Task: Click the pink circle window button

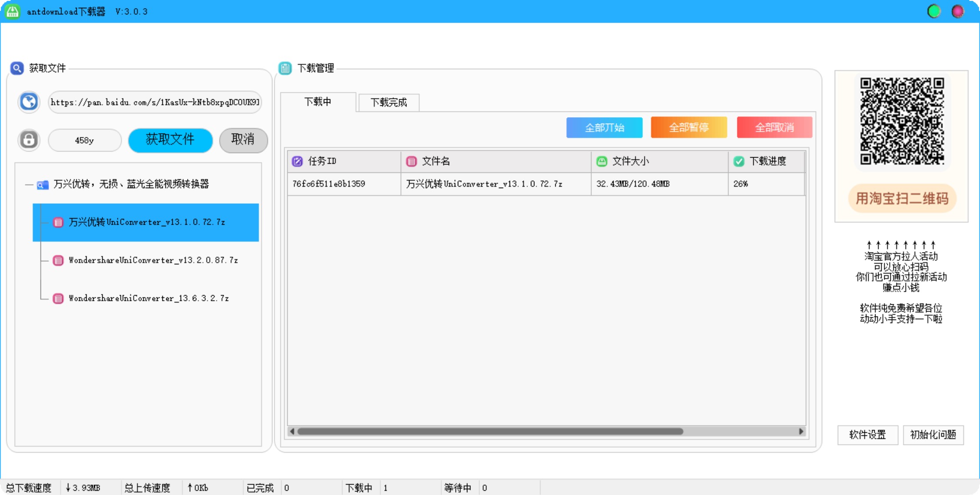Action: (958, 11)
